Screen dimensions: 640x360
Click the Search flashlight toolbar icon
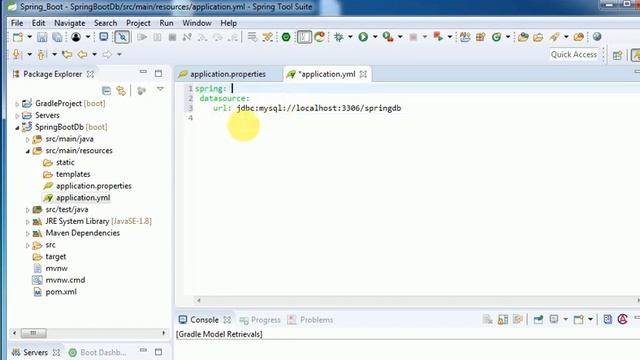tap(554, 37)
